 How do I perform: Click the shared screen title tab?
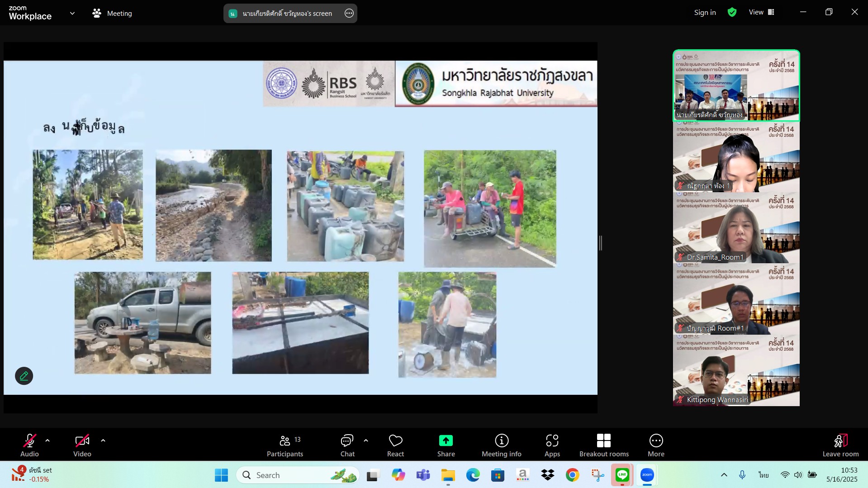pyautogui.click(x=287, y=14)
